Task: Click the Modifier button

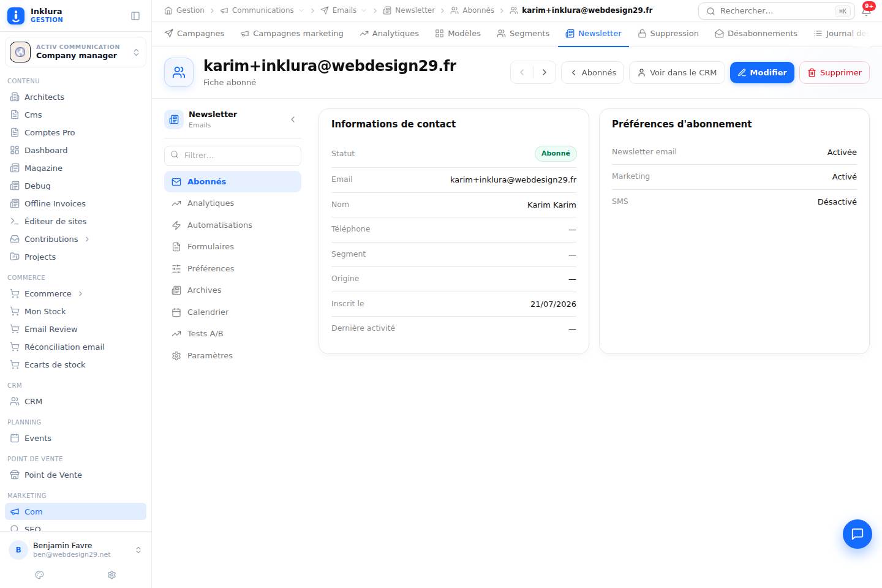Action: pyautogui.click(x=762, y=72)
